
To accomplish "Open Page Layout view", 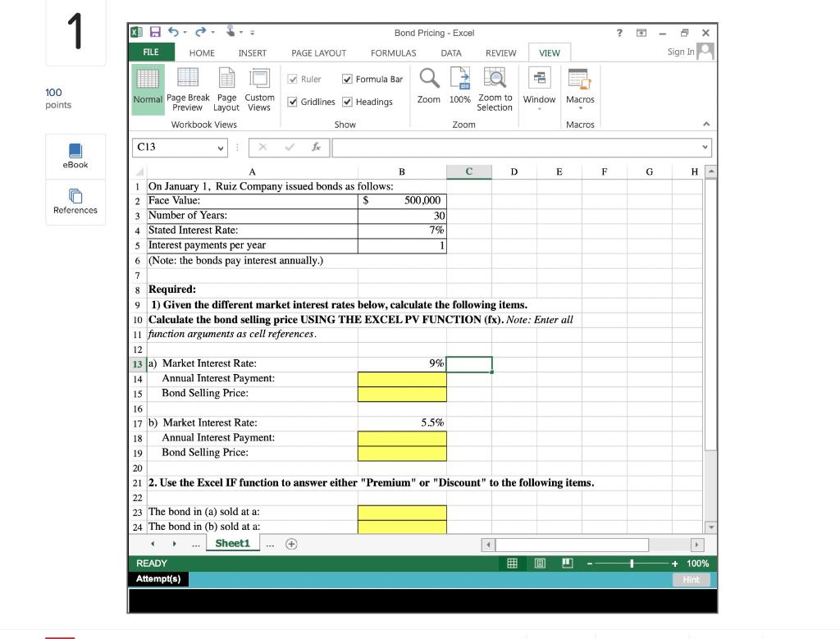I will coord(226,88).
